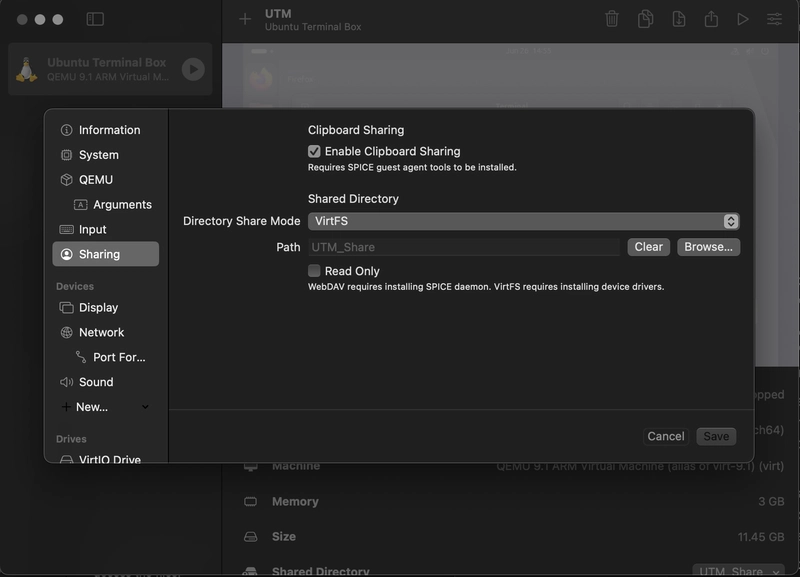Click the Memory row in VM details
800x577 pixels.
(513, 501)
